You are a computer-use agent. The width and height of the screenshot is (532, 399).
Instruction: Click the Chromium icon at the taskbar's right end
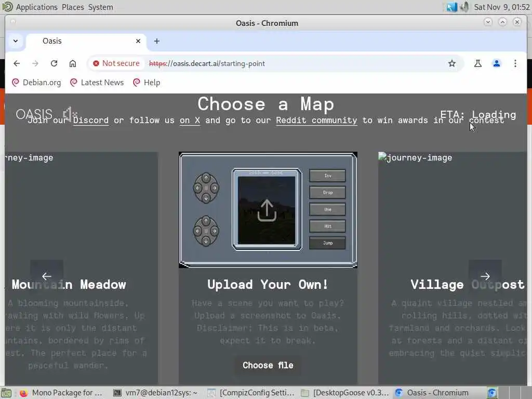[492, 393]
